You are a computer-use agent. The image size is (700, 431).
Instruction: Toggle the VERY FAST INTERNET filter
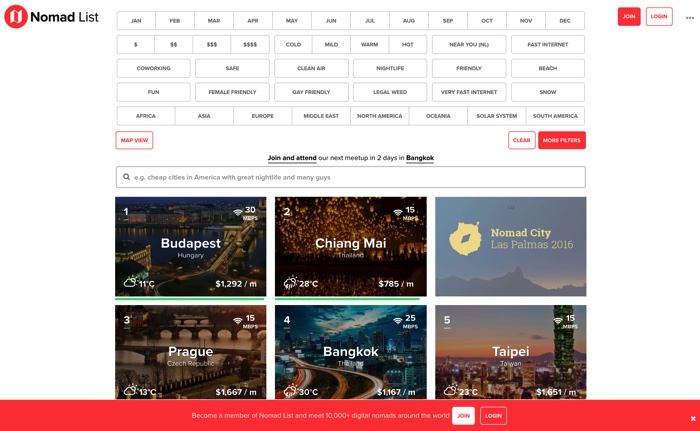469,92
